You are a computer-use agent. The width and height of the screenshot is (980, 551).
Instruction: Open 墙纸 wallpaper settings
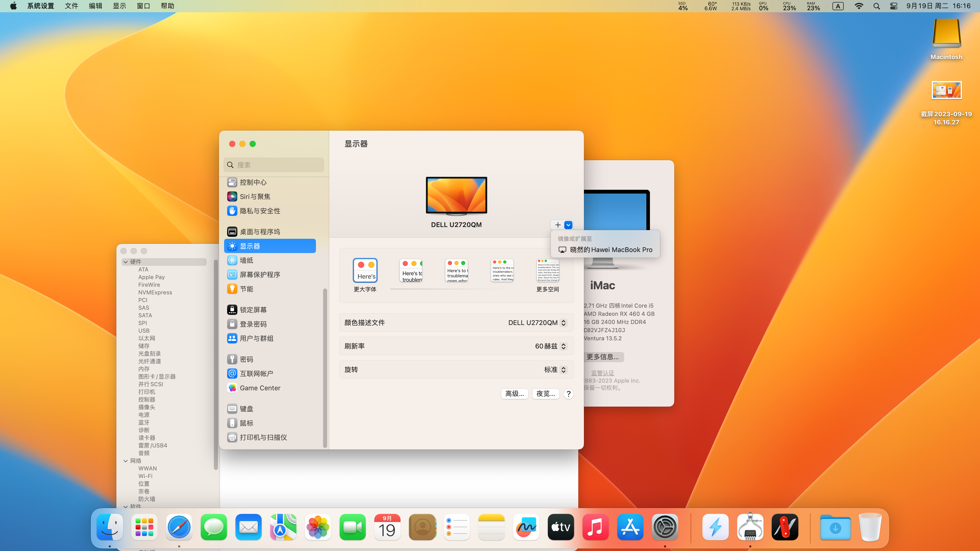246,260
